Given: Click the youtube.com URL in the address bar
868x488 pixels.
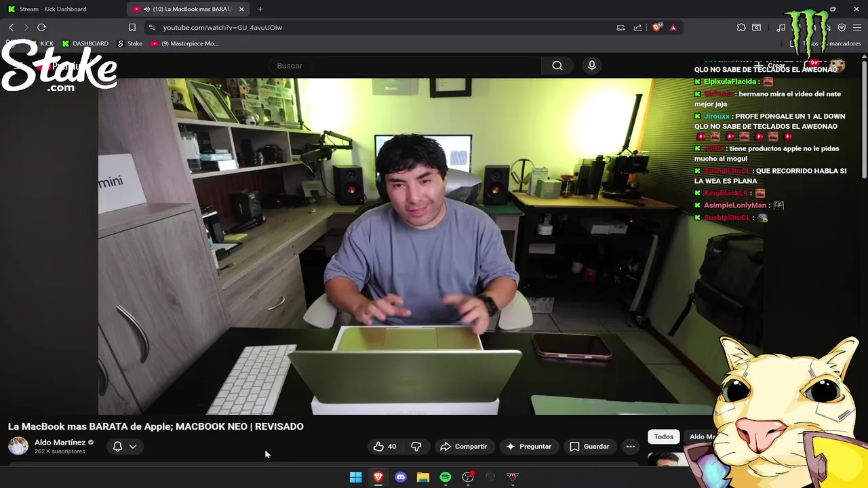Looking at the screenshot, I should pyautogui.click(x=222, y=27).
